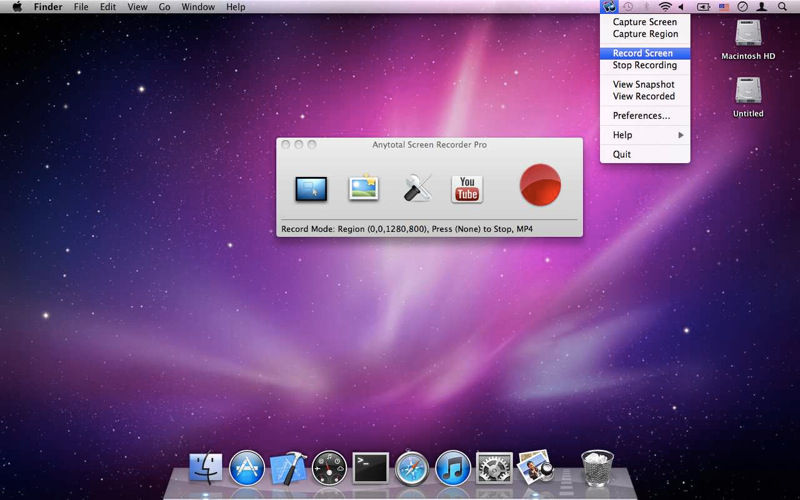Viewport: 800px width, 500px height.
Task: Open Spotlight search magnifier
Action: click(782, 7)
